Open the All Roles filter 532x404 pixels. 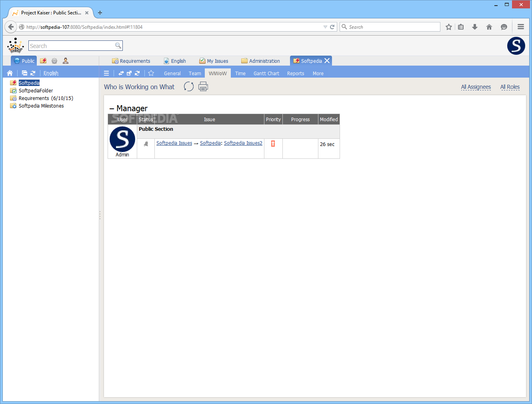(510, 87)
